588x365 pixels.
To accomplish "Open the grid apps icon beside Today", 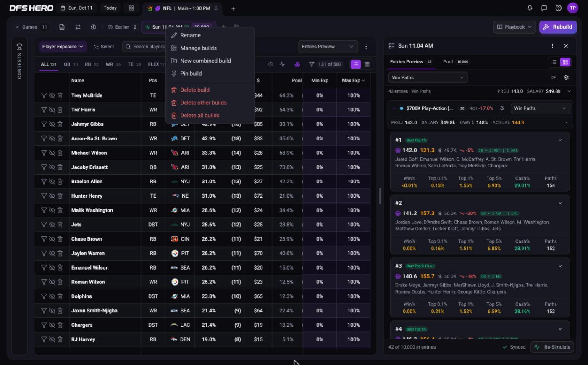I will point(131,8).
